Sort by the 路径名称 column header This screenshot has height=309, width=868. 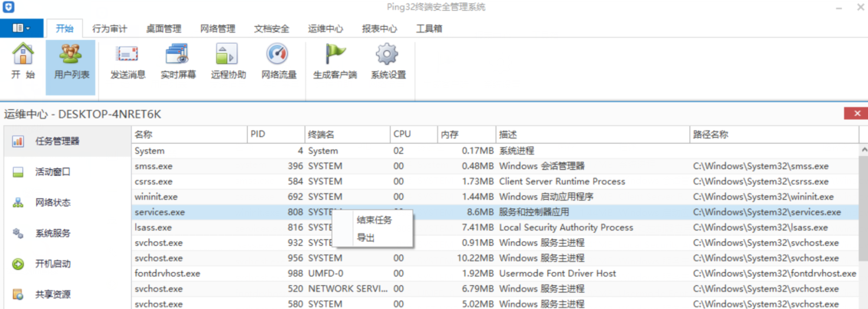[x=774, y=135]
